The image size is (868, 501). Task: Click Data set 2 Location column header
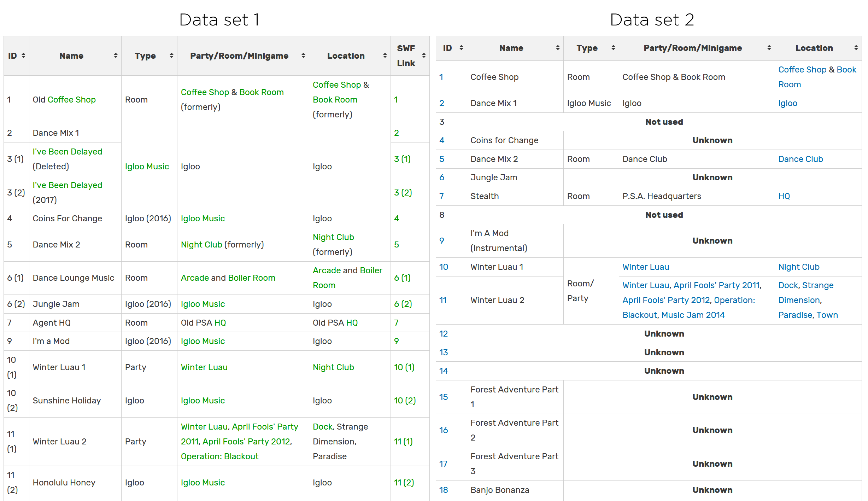(x=818, y=48)
